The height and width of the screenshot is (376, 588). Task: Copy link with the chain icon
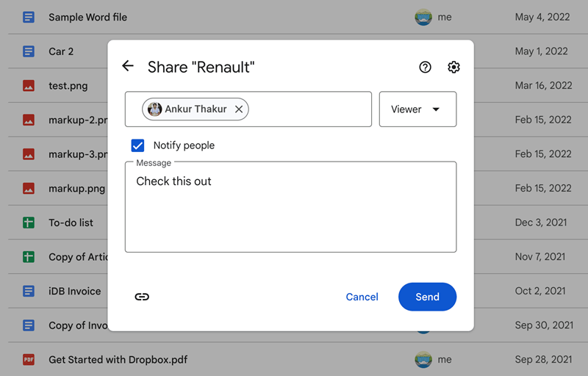coord(142,297)
